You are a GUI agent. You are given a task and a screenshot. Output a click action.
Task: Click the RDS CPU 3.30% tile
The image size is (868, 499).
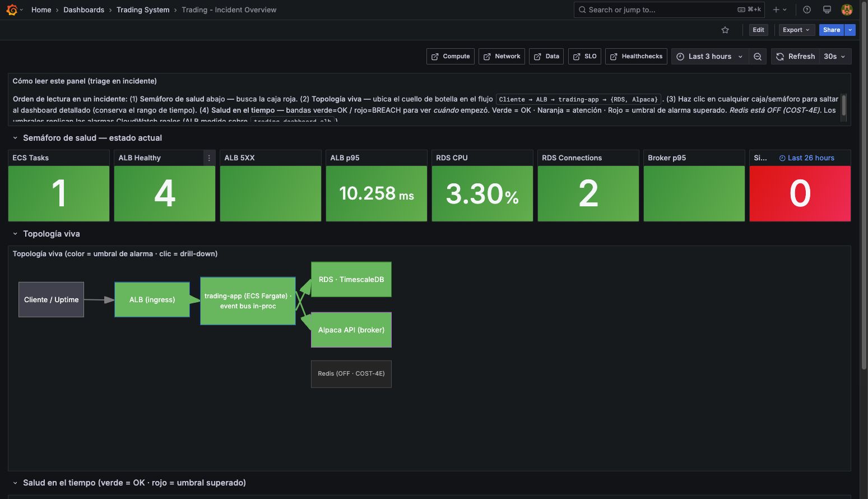(482, 193)
